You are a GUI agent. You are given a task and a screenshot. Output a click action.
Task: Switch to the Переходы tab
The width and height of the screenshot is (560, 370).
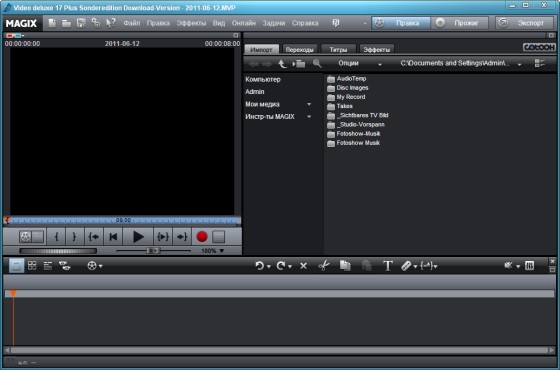(x=299, y=50)
